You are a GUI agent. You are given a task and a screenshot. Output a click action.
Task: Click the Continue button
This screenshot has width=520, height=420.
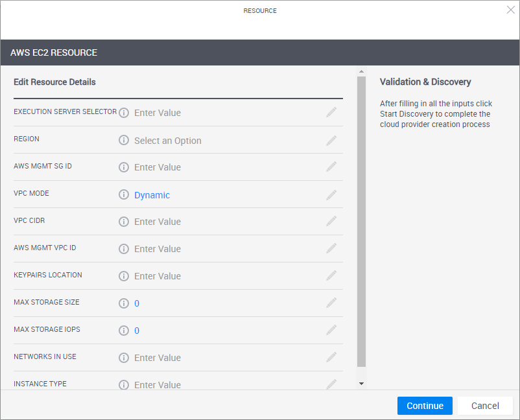(x=425, y=406)
